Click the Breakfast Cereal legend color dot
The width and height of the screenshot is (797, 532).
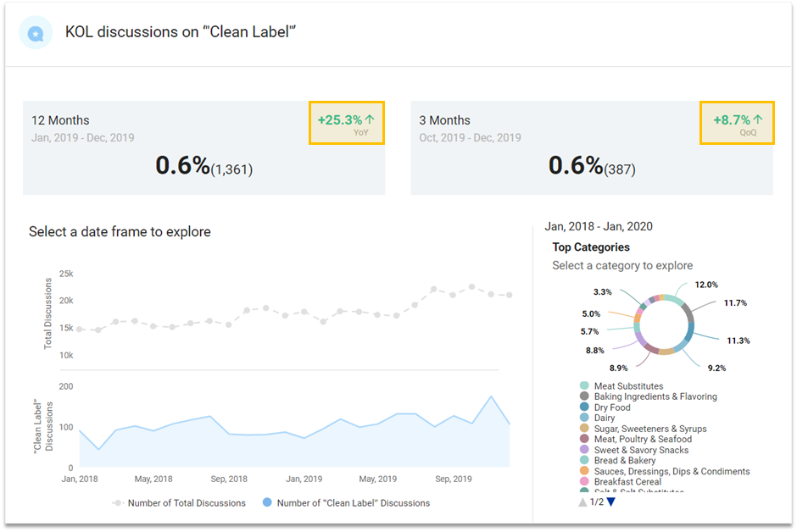(584, 482)
